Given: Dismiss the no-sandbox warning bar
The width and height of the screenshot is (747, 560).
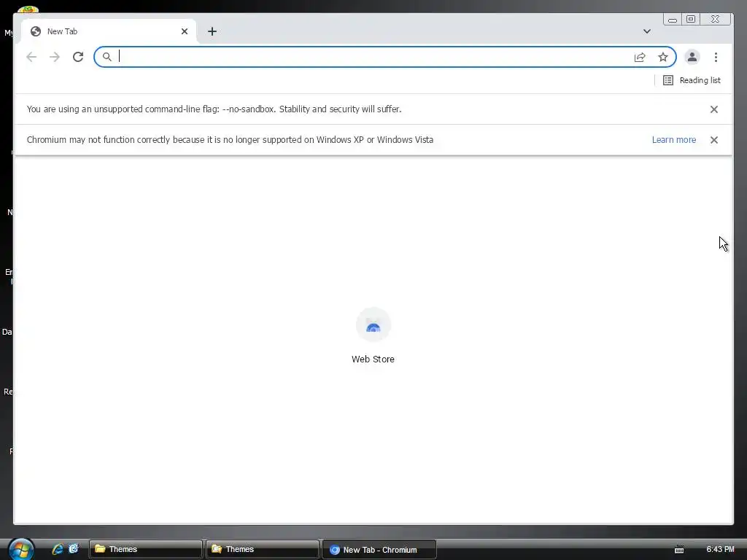Looking at the screenshot, I should pyautogui.click(x=713, y=109).
